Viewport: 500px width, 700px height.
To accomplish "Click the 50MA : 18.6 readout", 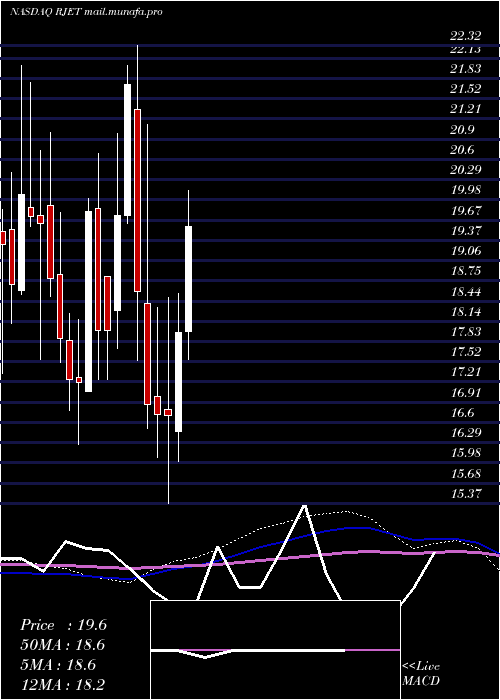I will coord(63,645).
